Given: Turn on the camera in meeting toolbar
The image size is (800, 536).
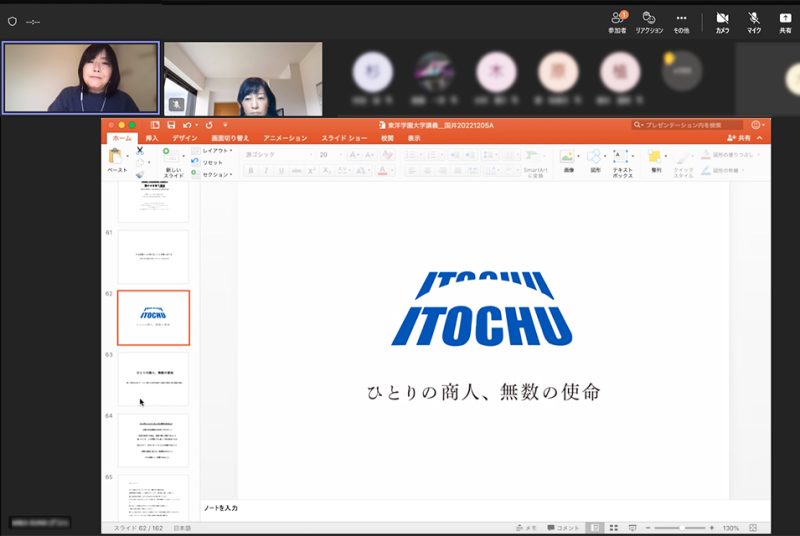Looking at the screenshot, I should [x=722, y=22].
